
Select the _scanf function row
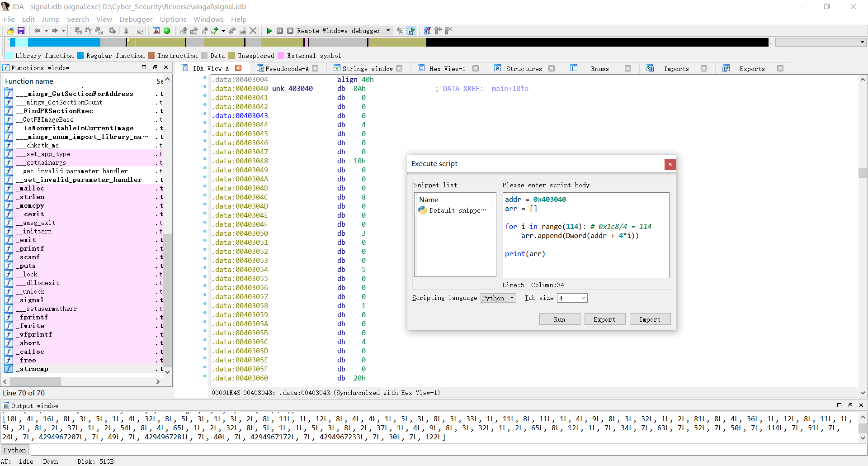click(x=83, y=257)
